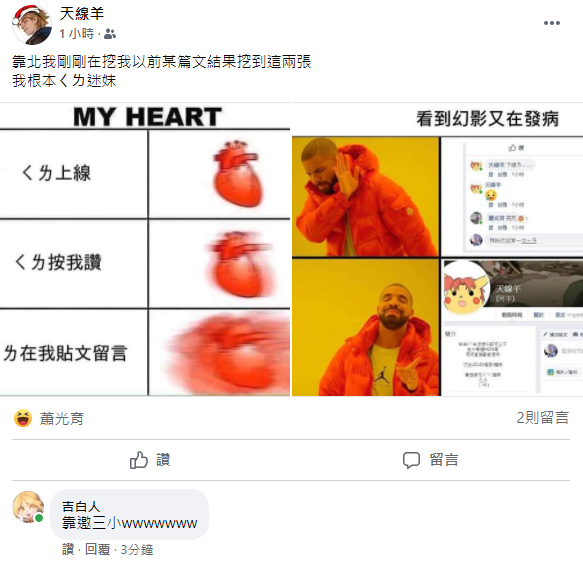Open the MY HEART meme image
The width and height of the screenshot is (583, 561).
[145, 249]
